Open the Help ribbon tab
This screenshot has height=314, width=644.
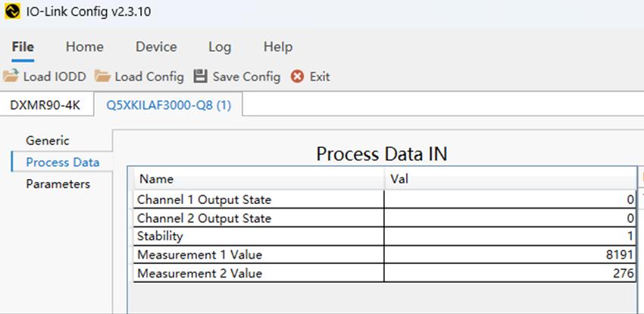coord(278,47)
